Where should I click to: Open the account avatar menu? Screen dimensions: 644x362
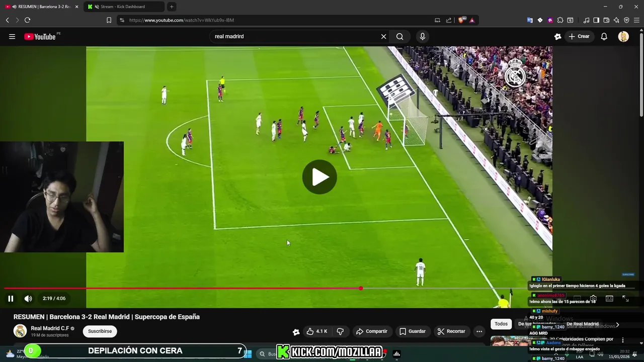click(x=623, y=36)
